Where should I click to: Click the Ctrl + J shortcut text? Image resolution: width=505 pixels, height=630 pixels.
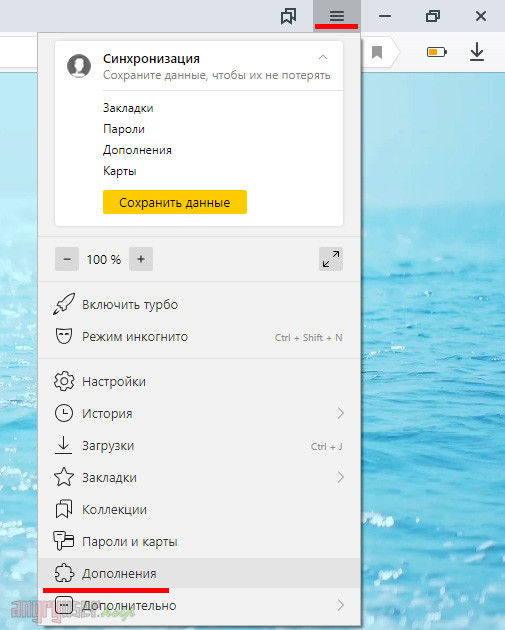click(x=327, y=446)
